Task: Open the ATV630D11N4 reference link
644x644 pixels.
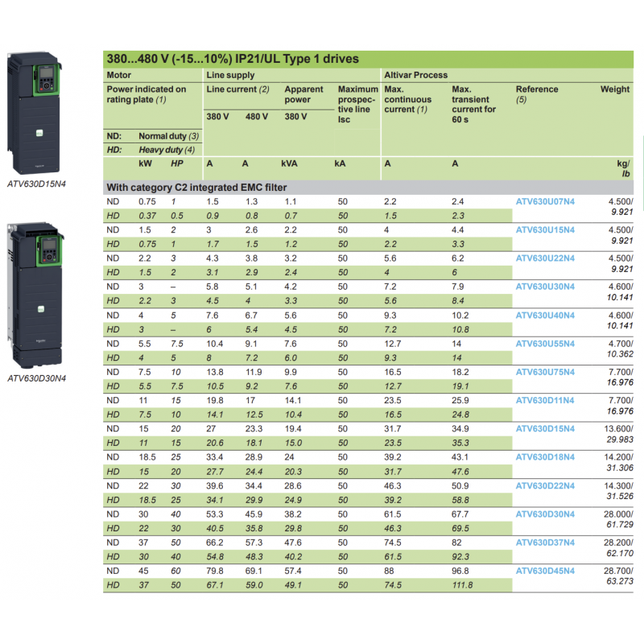Action: 545,400
